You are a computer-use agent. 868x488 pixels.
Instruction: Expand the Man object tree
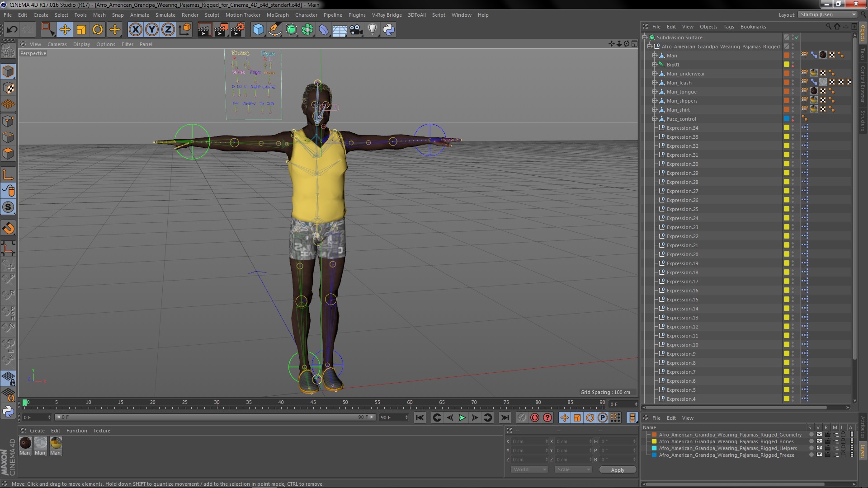(654, 56)
